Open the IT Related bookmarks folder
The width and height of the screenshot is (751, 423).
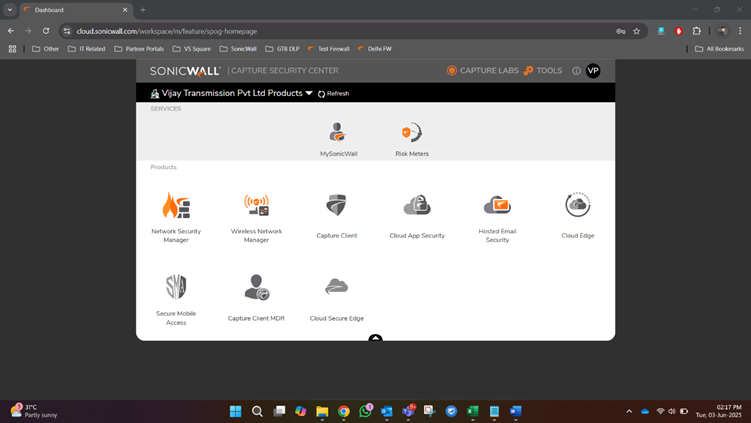coord(87,49)
